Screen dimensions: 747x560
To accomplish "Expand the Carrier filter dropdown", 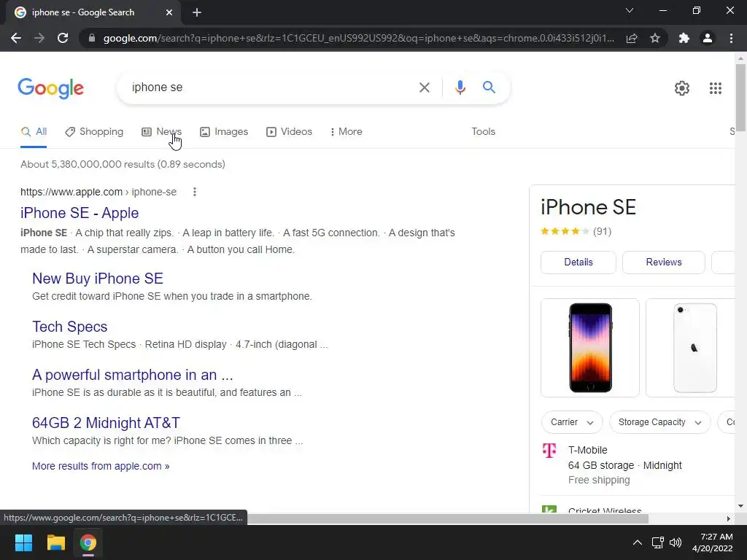I will [x=572, y=422].
